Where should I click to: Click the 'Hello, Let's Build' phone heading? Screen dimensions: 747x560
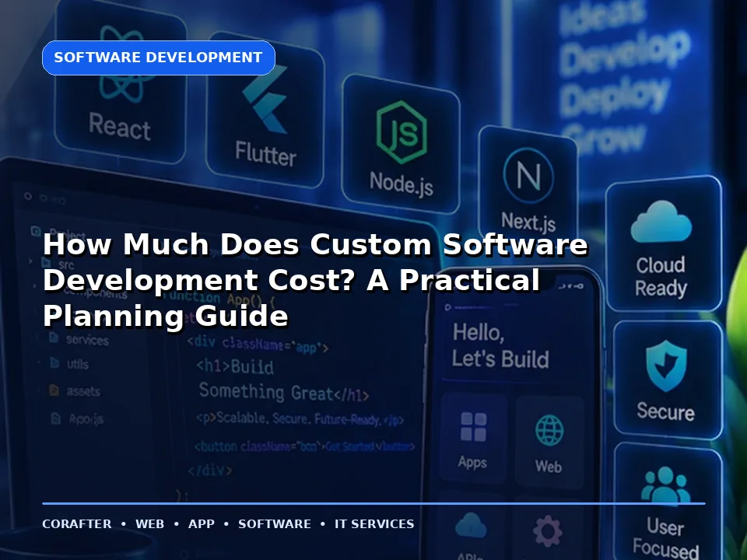pyautogui.click(x=500, y=346)
